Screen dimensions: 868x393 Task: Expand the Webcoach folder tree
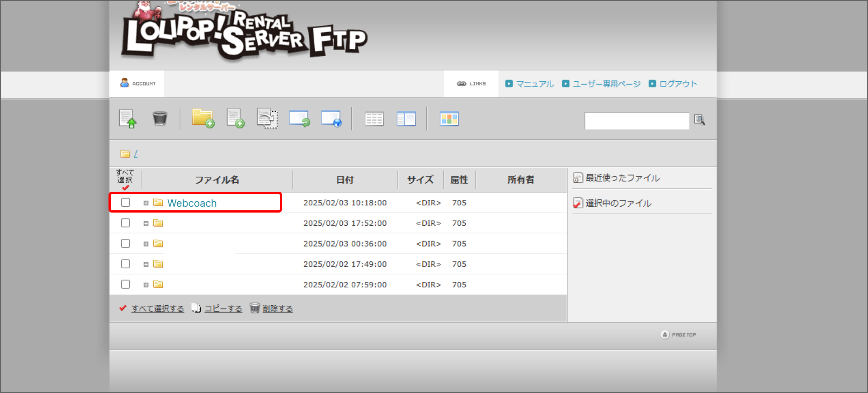[x=146, y=203]
